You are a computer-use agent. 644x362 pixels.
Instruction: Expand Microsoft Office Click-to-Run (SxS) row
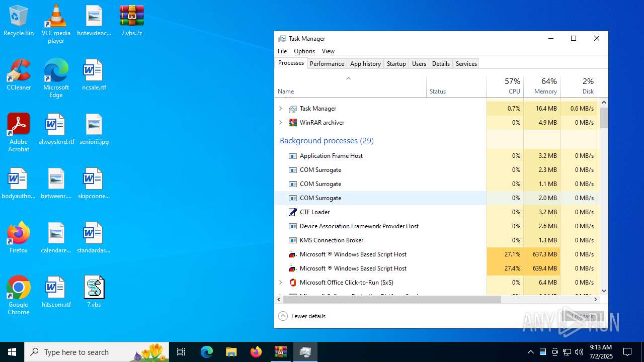click(x=281, y=283)
